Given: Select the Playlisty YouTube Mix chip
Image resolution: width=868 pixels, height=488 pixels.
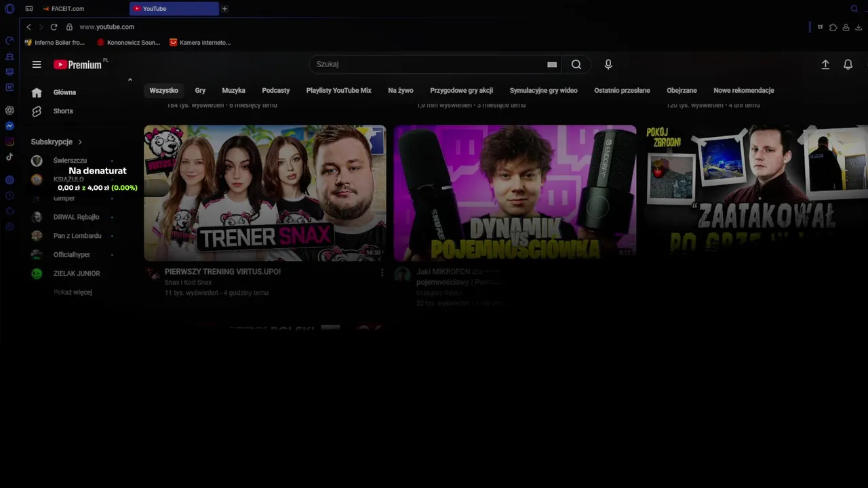Looking at the screenshot, I should tap(339, 90).
